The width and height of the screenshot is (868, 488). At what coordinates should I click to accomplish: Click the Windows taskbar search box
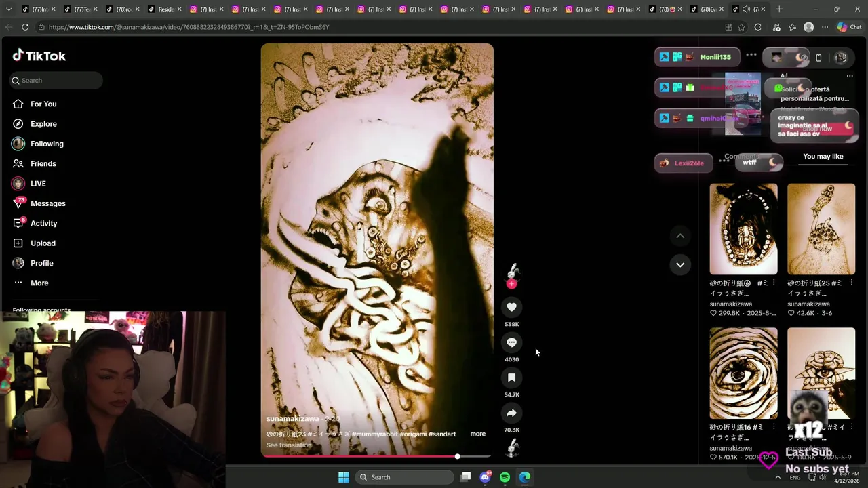pyautogui.click(x=404, y=477)
